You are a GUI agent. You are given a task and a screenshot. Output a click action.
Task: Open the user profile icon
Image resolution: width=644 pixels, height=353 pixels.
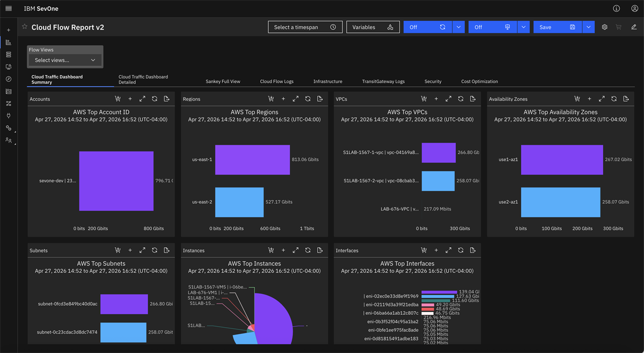click(x=635, y=9)
